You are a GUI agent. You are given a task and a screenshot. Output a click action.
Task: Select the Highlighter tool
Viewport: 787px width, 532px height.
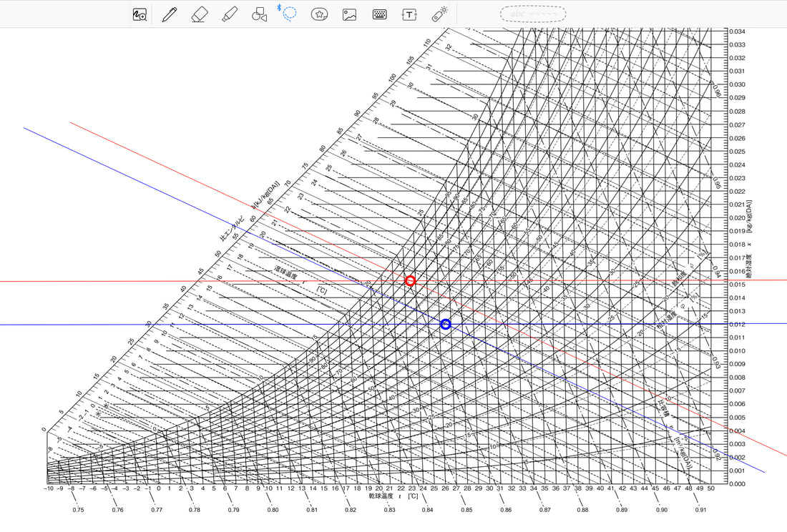230,14
